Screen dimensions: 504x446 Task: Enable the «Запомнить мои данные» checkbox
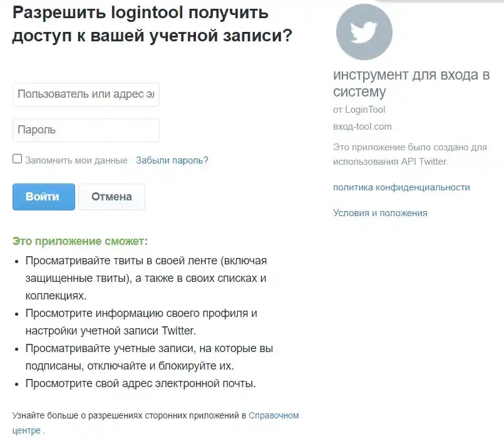(x=16, y=158)
